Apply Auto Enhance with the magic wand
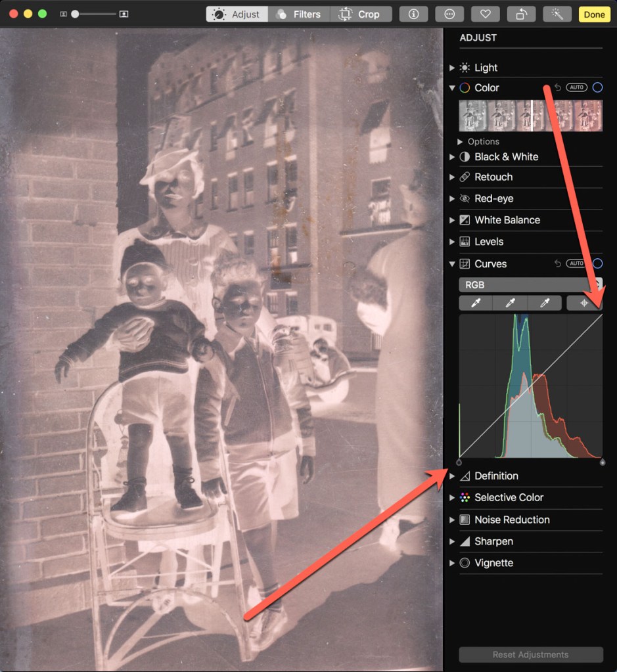The image size is (617, 672). [x=557, y=14]
